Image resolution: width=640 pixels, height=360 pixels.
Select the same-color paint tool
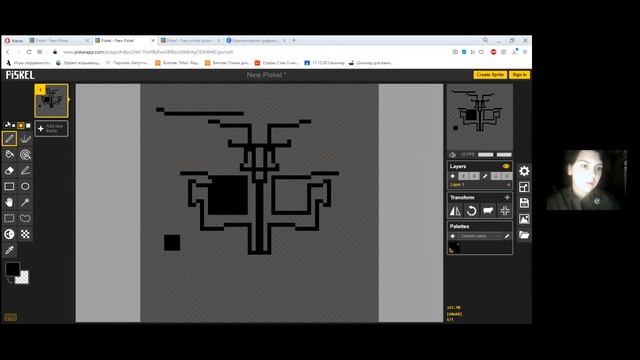tap(25, 154)
